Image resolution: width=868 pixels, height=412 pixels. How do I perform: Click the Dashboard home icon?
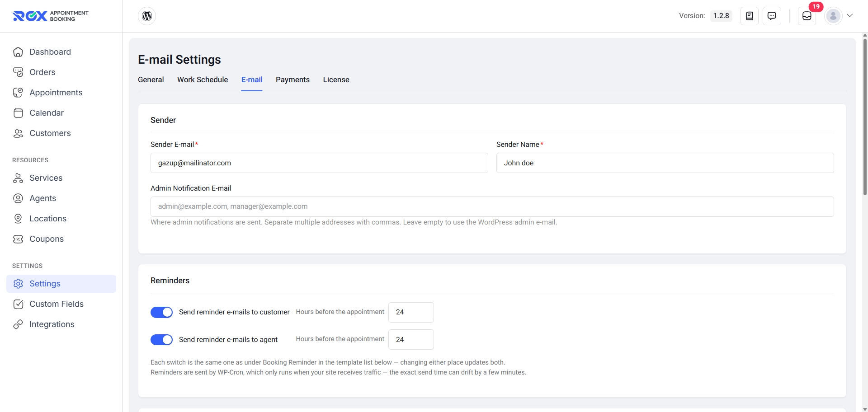18,52
